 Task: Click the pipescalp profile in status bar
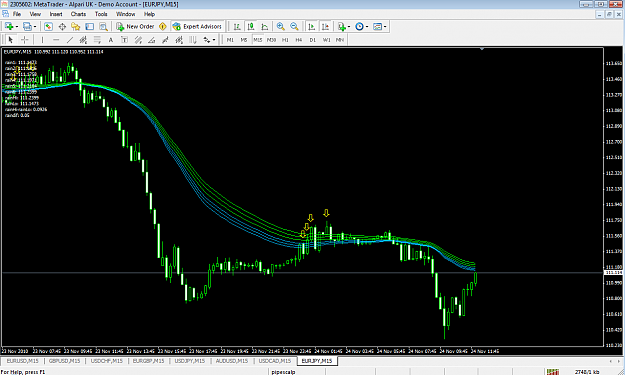(283, 372)
